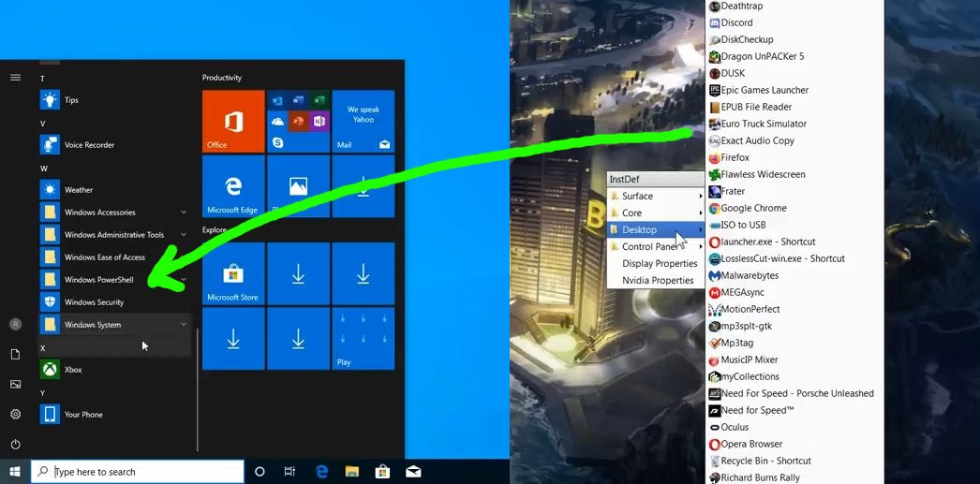Viewport: 980px width, 484px height.
Task: Open Settings gear in Start sidebar
Action: [x=16, y=414]
